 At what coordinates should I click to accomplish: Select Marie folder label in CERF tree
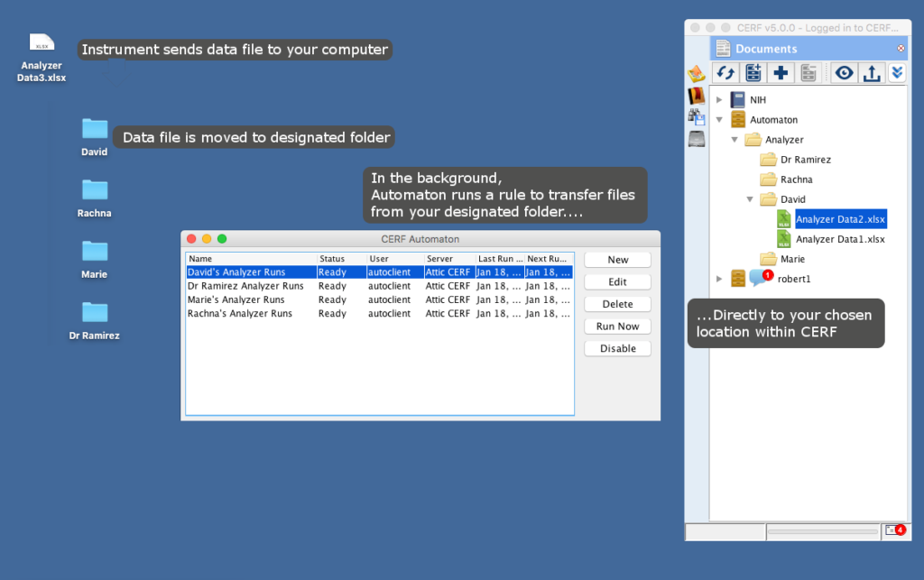tap(792, 259)
